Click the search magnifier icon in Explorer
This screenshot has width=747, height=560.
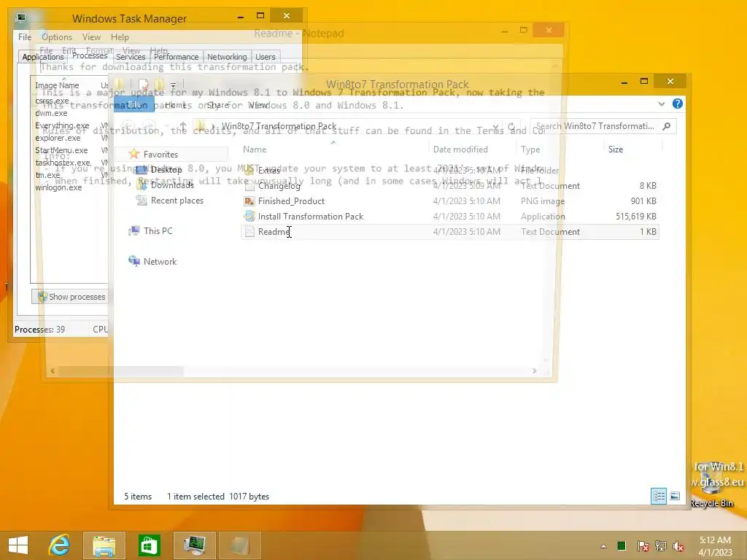click(667, 126)
